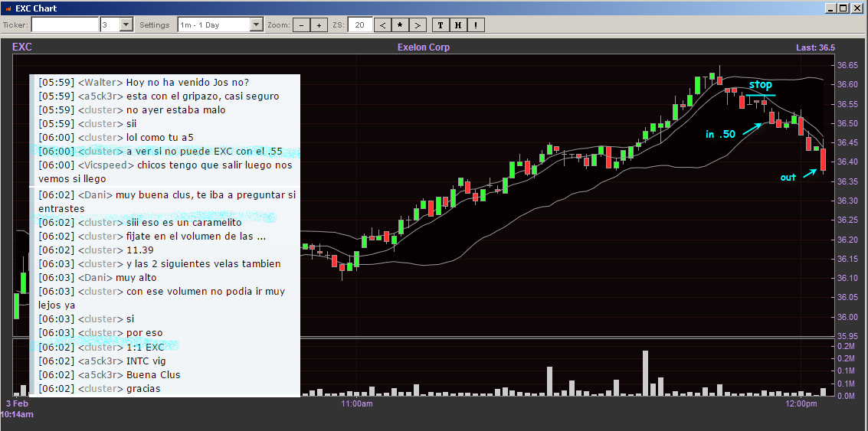Click the 3 Feb date label
The height and width of the screenshot is (431, 868).
tap(16, 404)
